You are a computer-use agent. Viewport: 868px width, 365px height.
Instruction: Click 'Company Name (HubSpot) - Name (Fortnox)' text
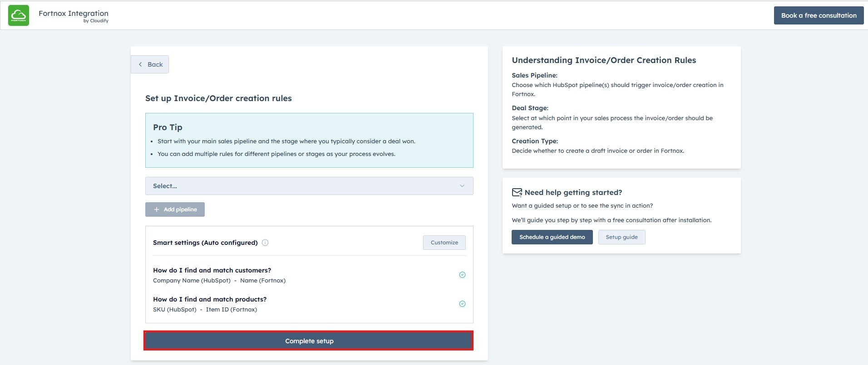tap(219, 281)
